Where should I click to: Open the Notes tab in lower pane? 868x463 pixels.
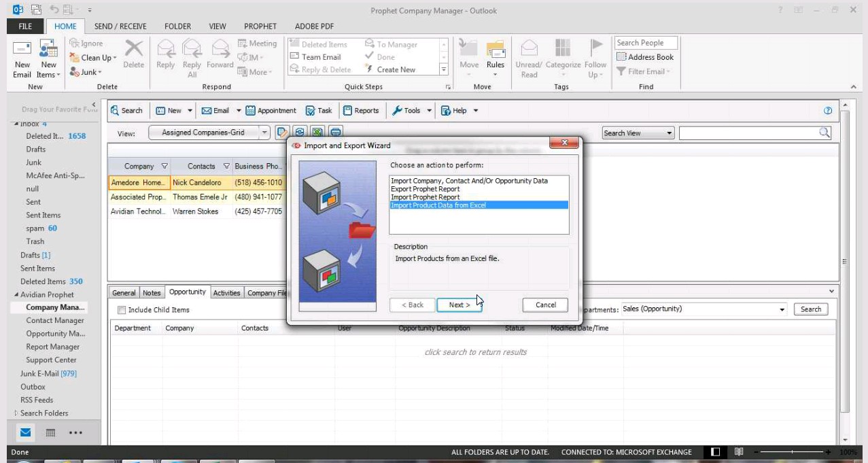pos(152,293)
